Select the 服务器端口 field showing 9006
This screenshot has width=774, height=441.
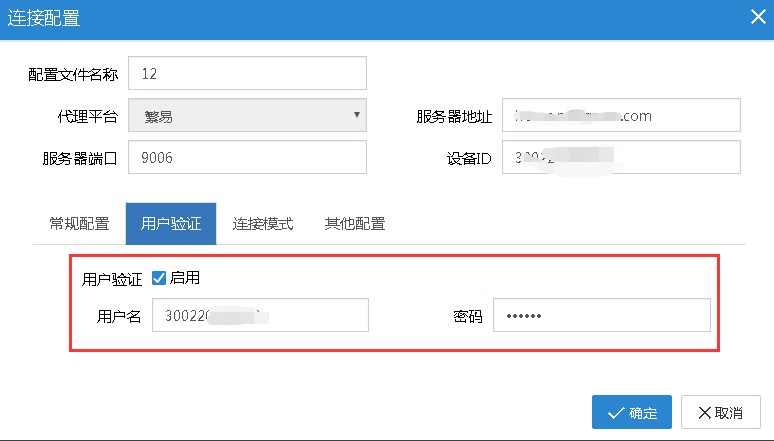tap(248, 158)
